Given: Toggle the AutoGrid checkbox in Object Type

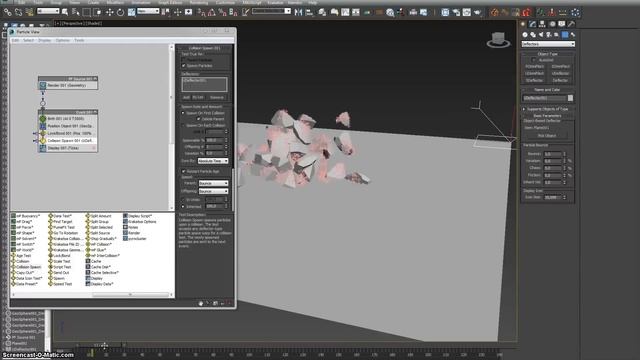Looking at the screenshot, I should pyautogui.click(x=534, y=60).
